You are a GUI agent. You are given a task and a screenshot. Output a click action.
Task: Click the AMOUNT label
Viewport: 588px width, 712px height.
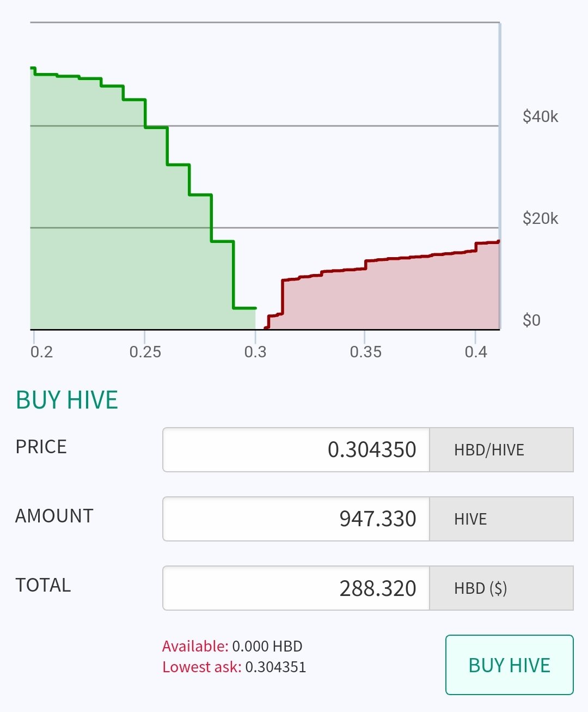(54, 516)
